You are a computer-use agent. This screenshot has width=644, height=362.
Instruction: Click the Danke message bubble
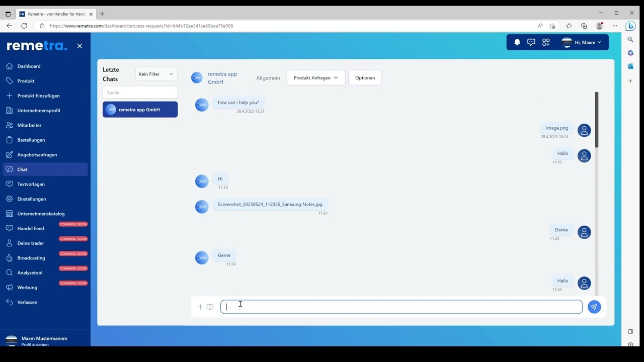point(561,230)
